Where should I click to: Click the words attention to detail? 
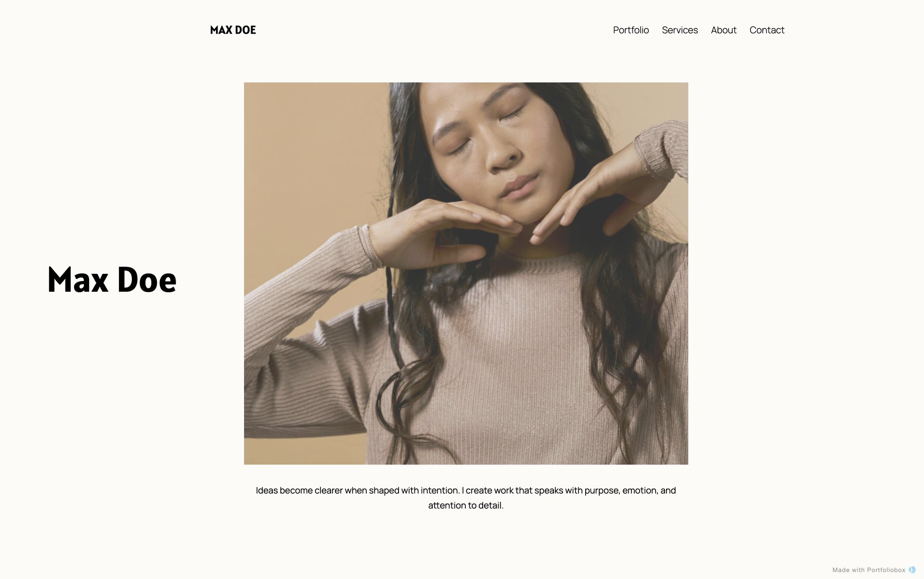[466, 505]
